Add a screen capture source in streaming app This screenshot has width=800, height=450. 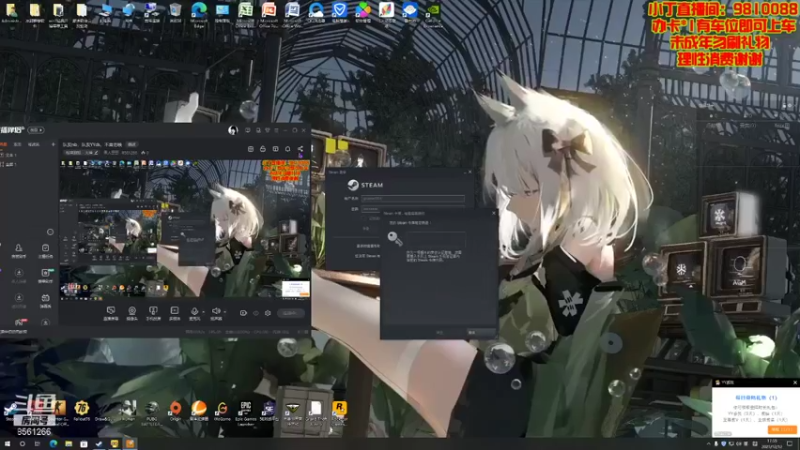pos(111,313)
